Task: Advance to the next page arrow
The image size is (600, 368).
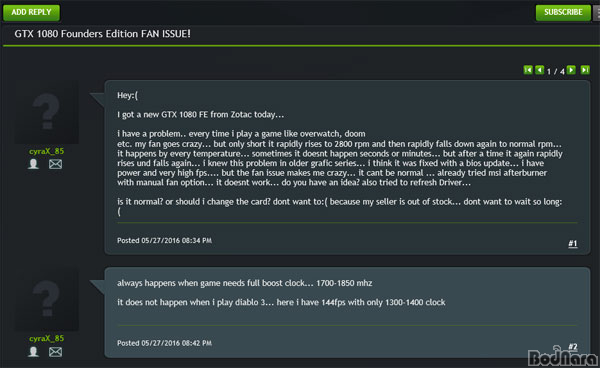Action: coord(571,70)
